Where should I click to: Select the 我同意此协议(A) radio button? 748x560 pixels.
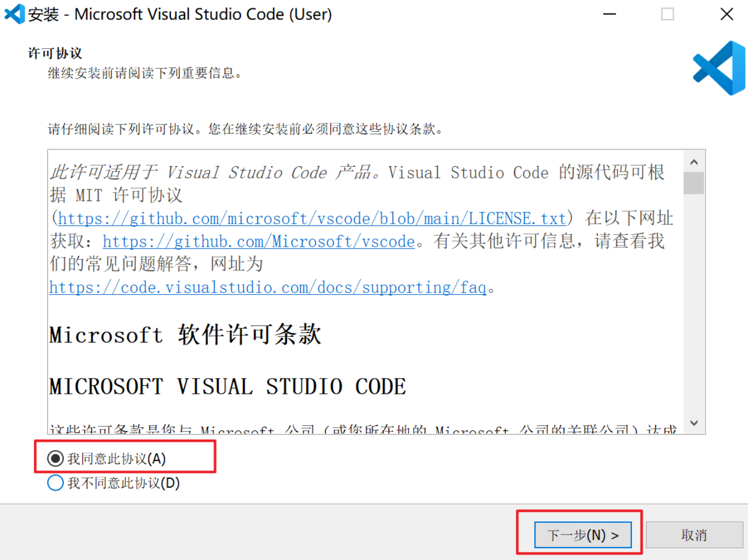(55, 459)
